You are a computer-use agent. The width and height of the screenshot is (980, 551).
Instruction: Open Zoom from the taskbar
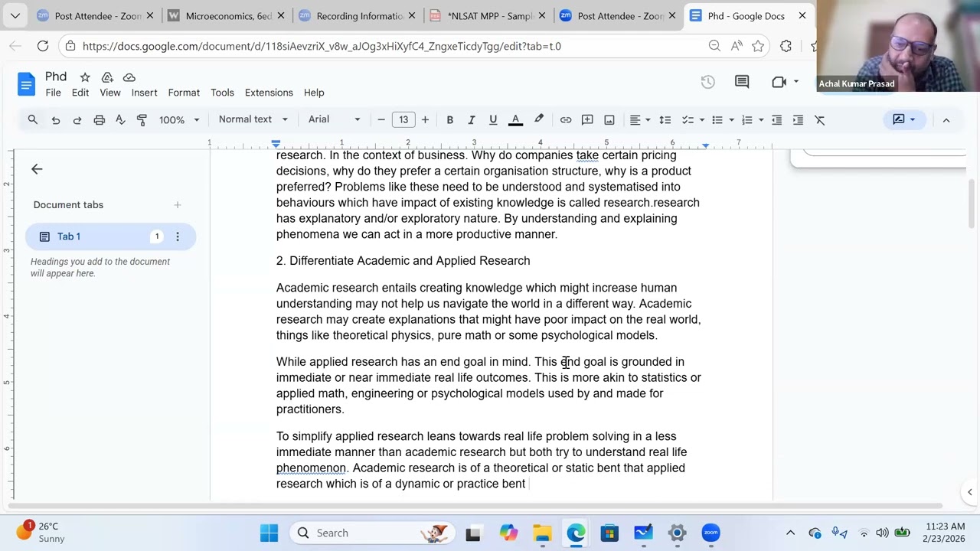pos(710,533)
